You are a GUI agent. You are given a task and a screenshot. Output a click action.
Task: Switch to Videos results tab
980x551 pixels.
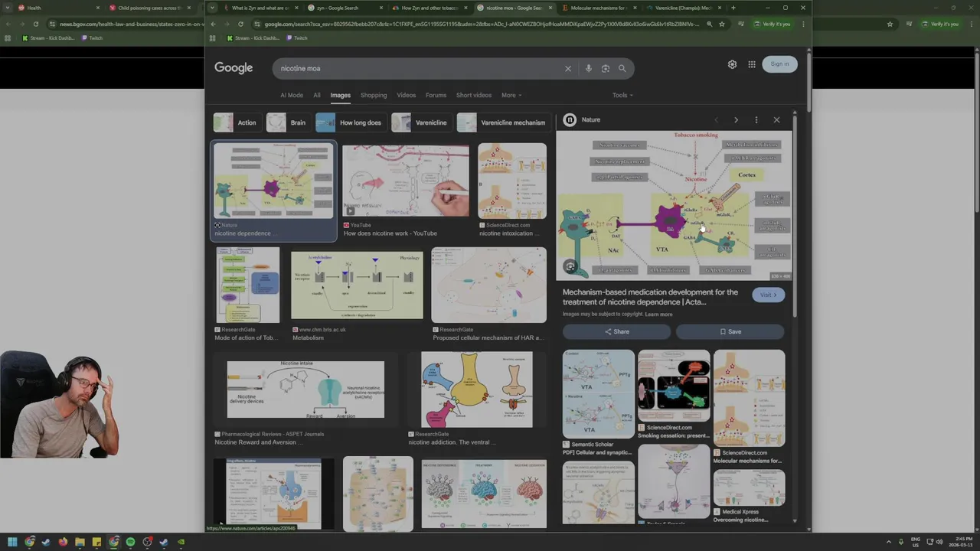(x=406, y=96)
